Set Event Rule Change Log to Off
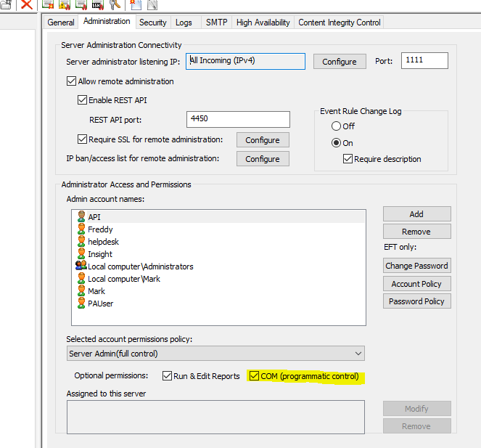The height and width of the screenshot is (448, 481). (337, 126)
